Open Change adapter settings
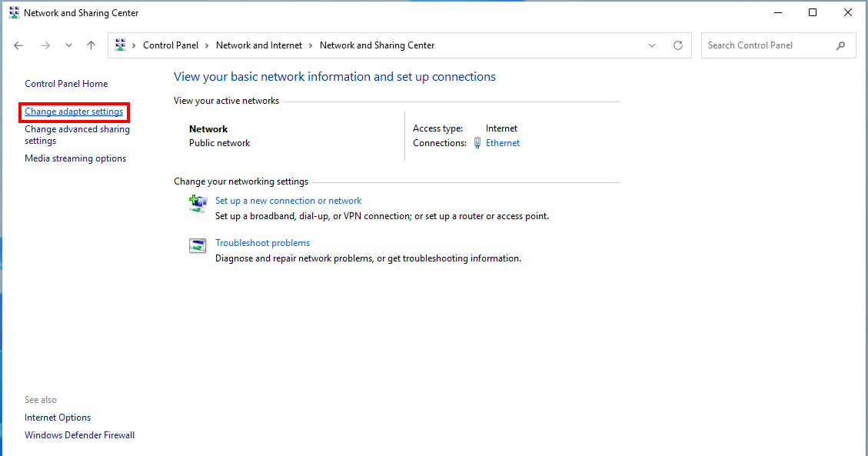The image size is (868, 456). pos(74,112)
